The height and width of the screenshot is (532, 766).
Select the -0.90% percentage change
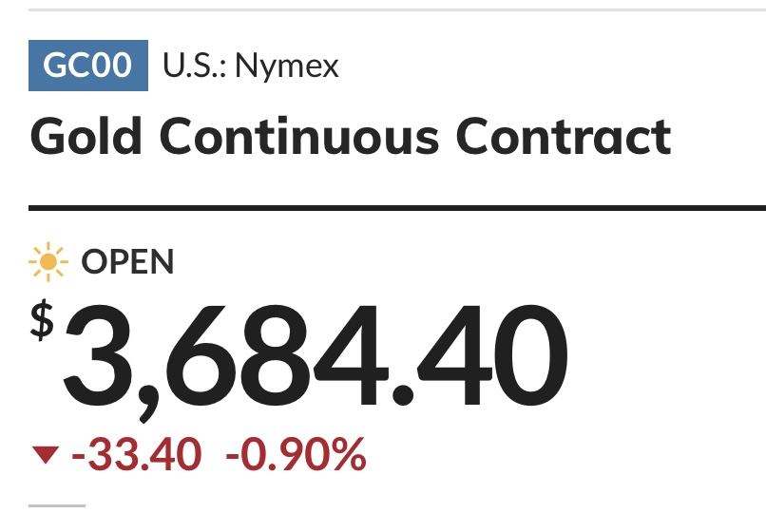(297, 454)
